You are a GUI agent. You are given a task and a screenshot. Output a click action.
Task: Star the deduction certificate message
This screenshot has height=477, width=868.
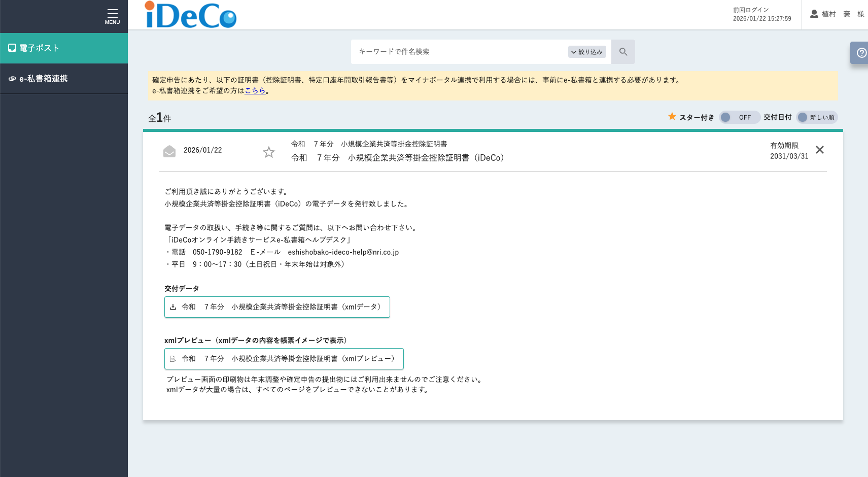tap(269, 152)
